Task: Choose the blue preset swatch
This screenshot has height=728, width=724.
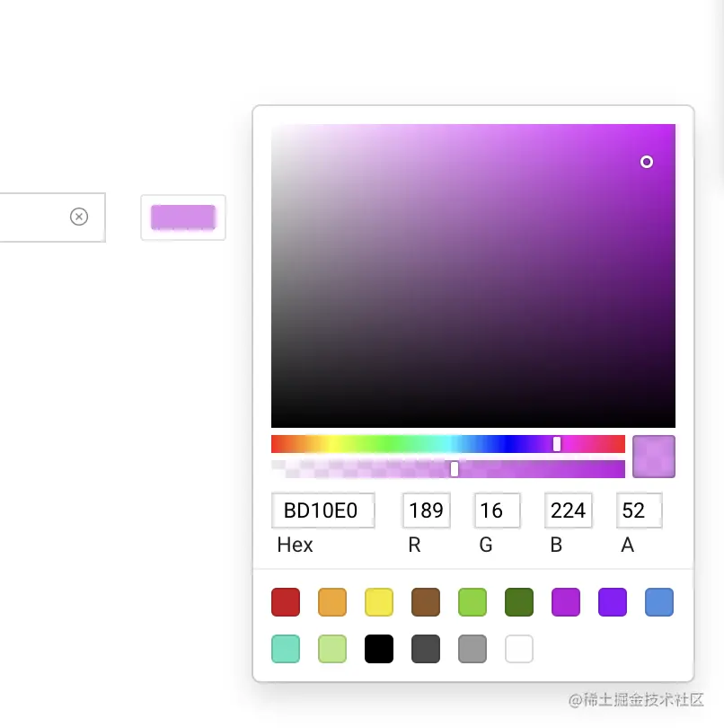Action: [659, 602]
